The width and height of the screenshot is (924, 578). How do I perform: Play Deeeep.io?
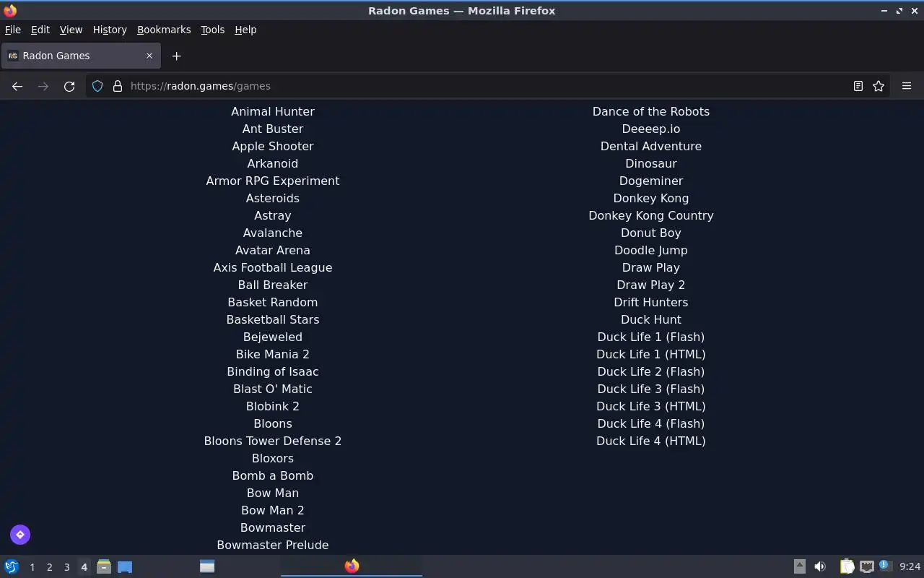pos(651,129)
